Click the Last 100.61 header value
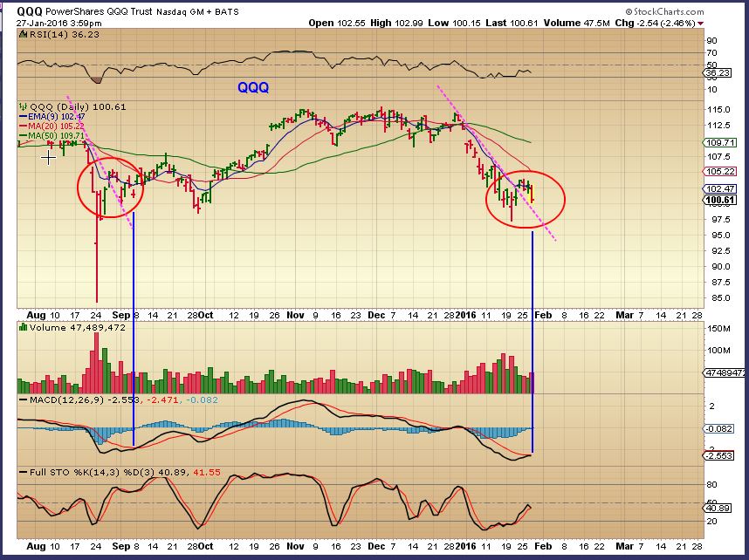Image resolution: width=749 pixels, height=560 pixels. 512,23
